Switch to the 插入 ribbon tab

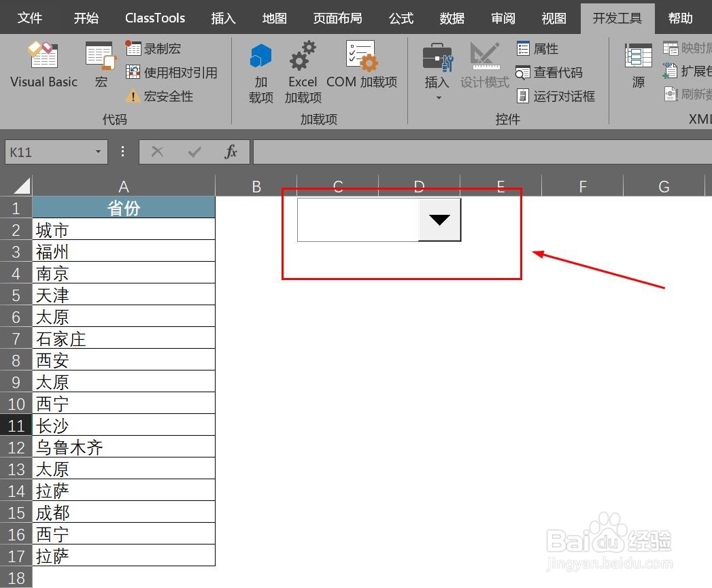(223, 18)
